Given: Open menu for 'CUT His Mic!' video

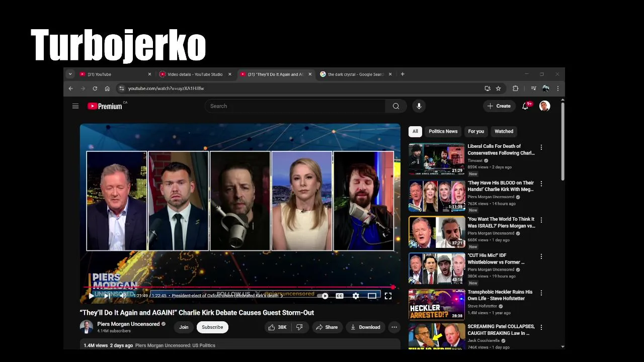Looking at the screenshot, I should pos(541,256).
